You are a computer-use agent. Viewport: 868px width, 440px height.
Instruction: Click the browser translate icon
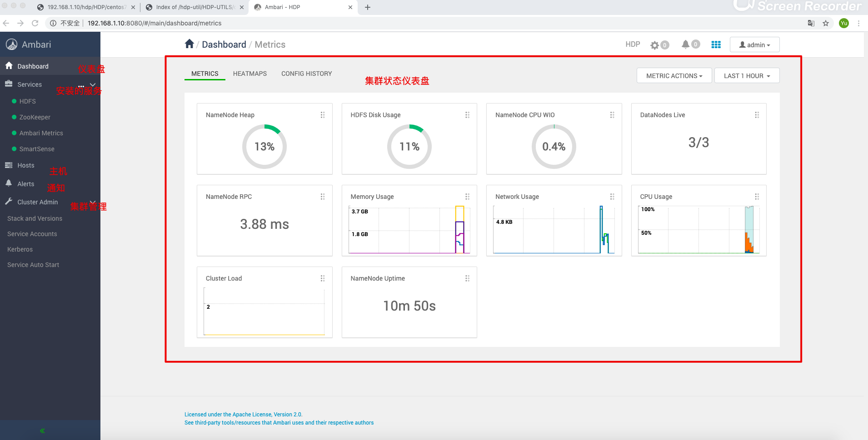click(811, 23)
